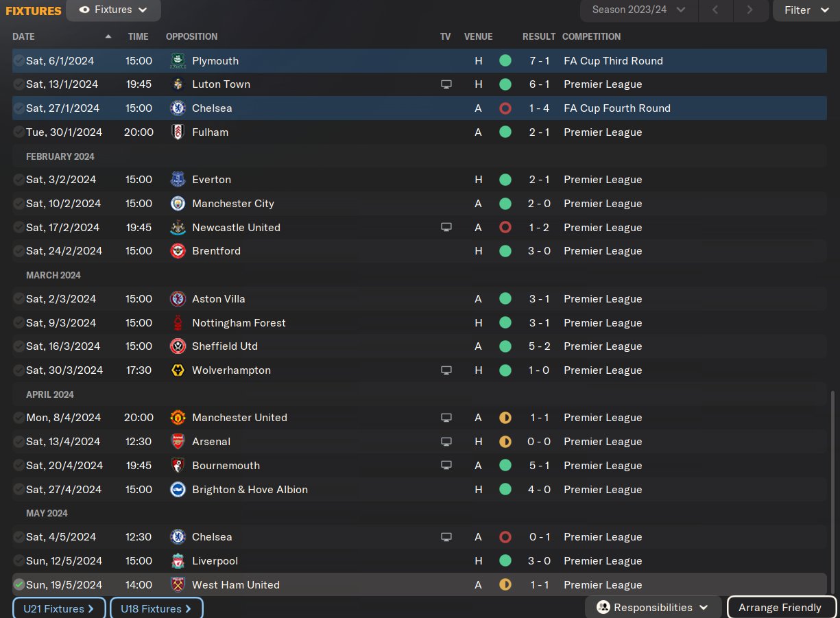This screenshot has width=840, height=618.
Task: Click the green tick beside the West Ham fixture
Action: 19,585
